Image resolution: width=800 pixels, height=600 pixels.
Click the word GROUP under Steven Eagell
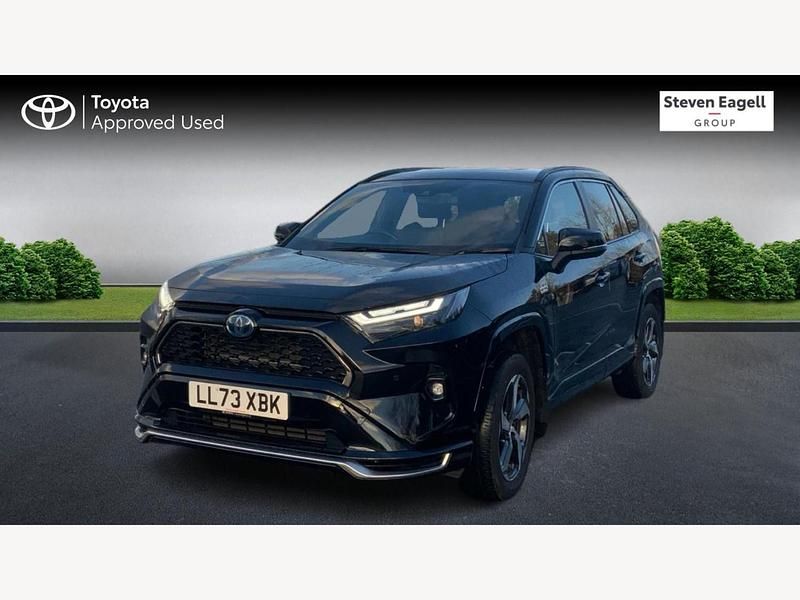click(715, 123)
